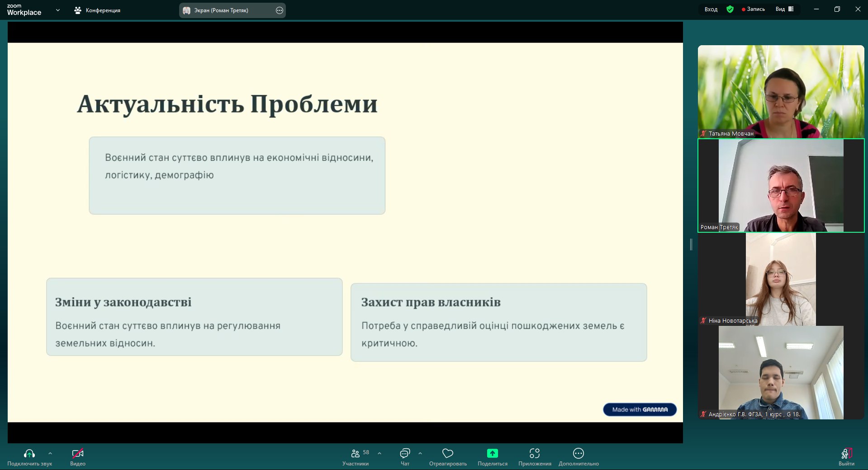Expand the participants options chevron
868x470 pixels.
(379, 453)
